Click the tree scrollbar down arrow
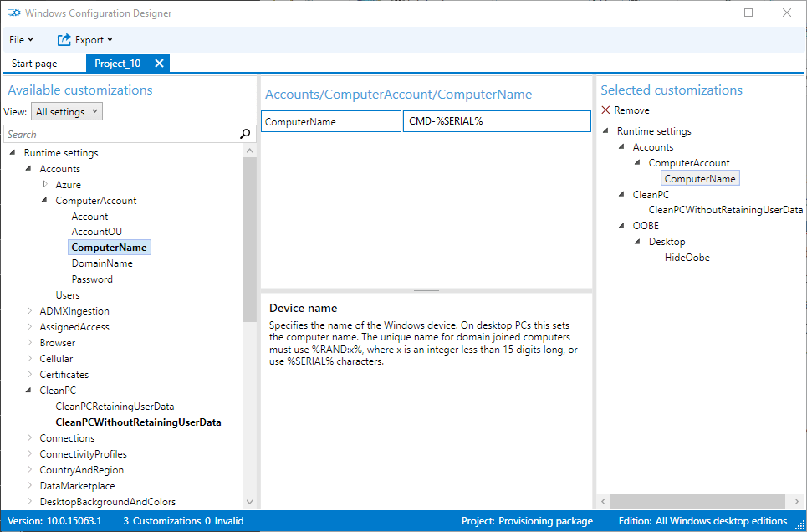 click(249, 502)
